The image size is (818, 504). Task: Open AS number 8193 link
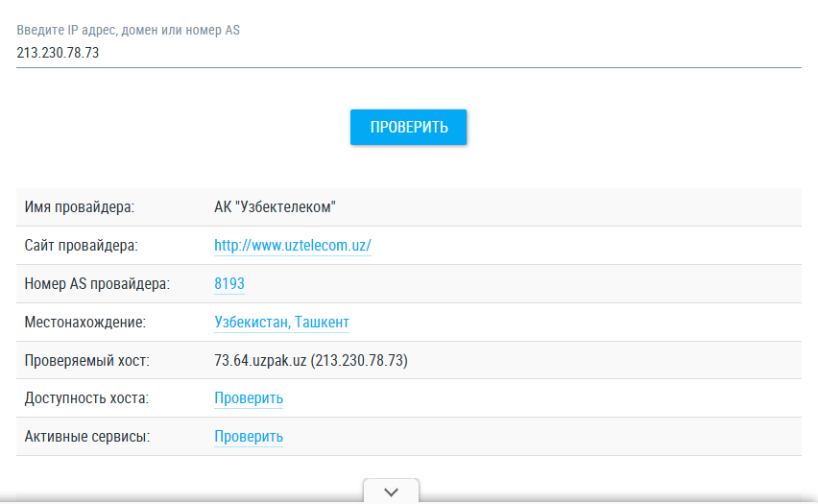(x=229, y=283)
